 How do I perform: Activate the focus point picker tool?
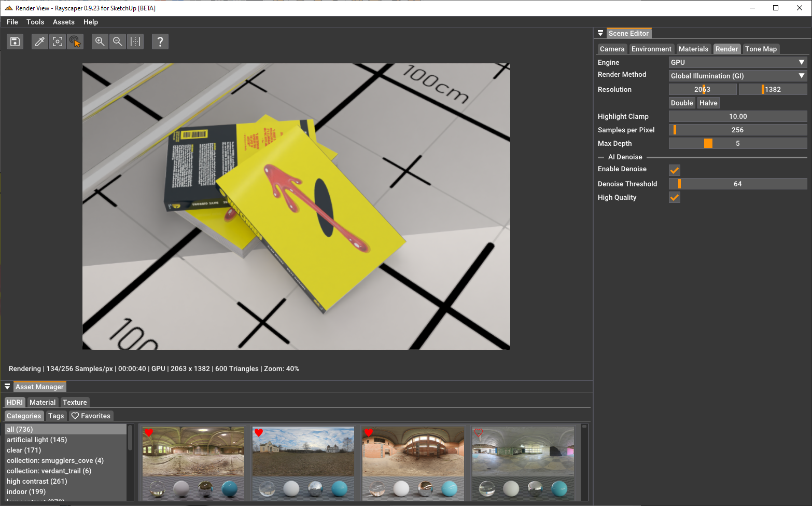(58, 42)
